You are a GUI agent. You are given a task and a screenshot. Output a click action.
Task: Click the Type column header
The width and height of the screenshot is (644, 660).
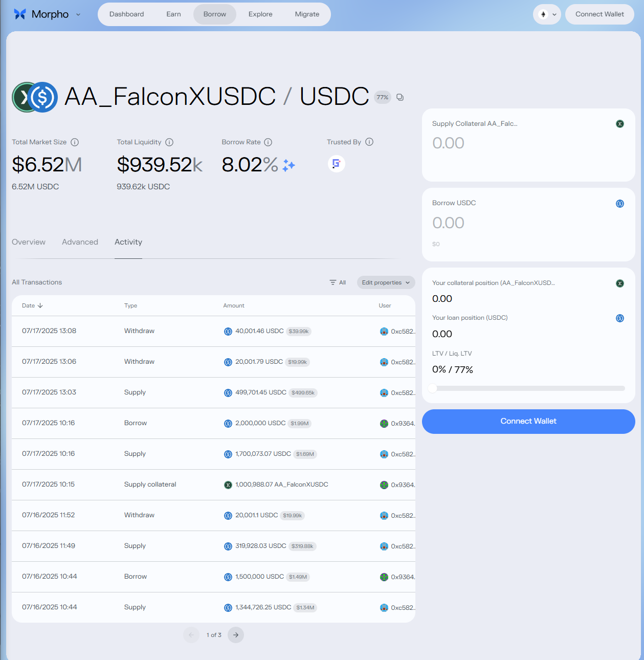tap(130, 305)
